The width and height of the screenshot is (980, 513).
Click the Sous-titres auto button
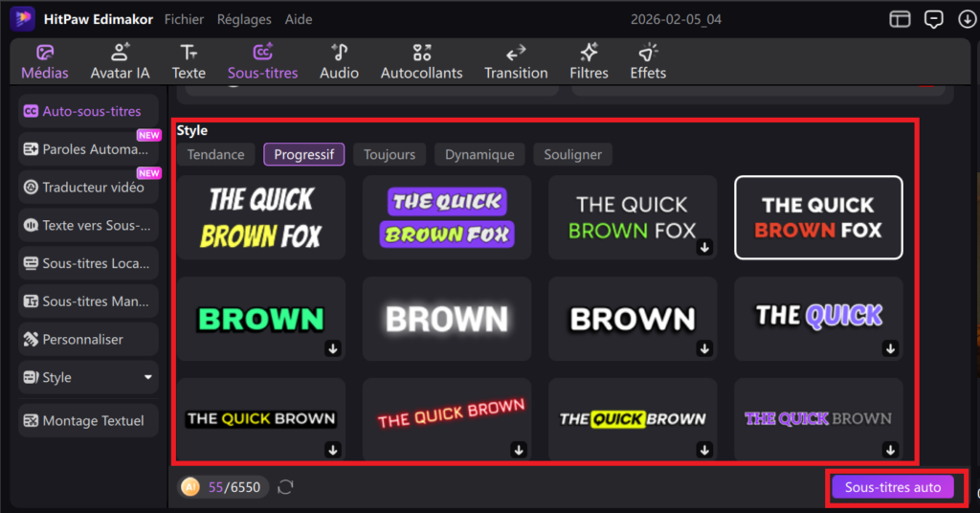892,487
